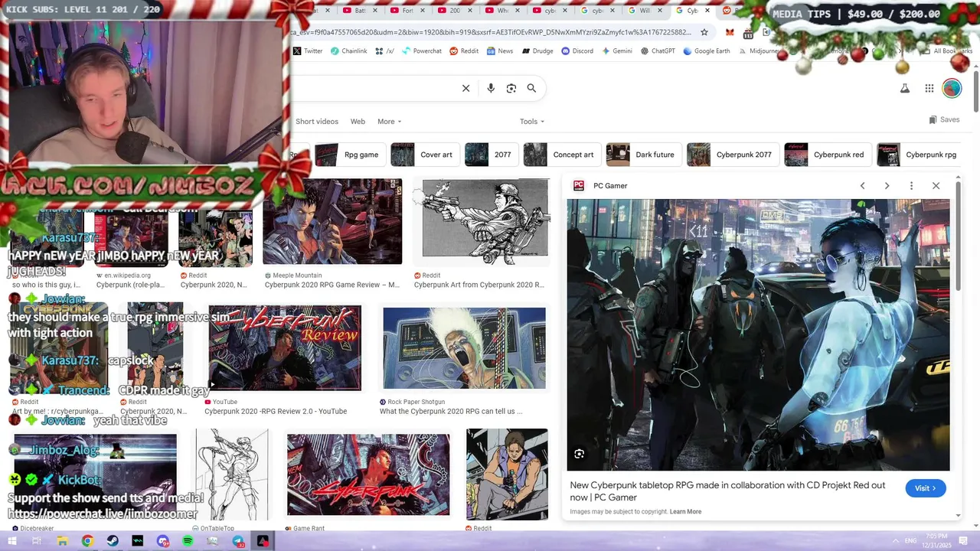Open the Chainlink bookmark
This screenshot has width=980, height=551.
[x=348, y=51]
